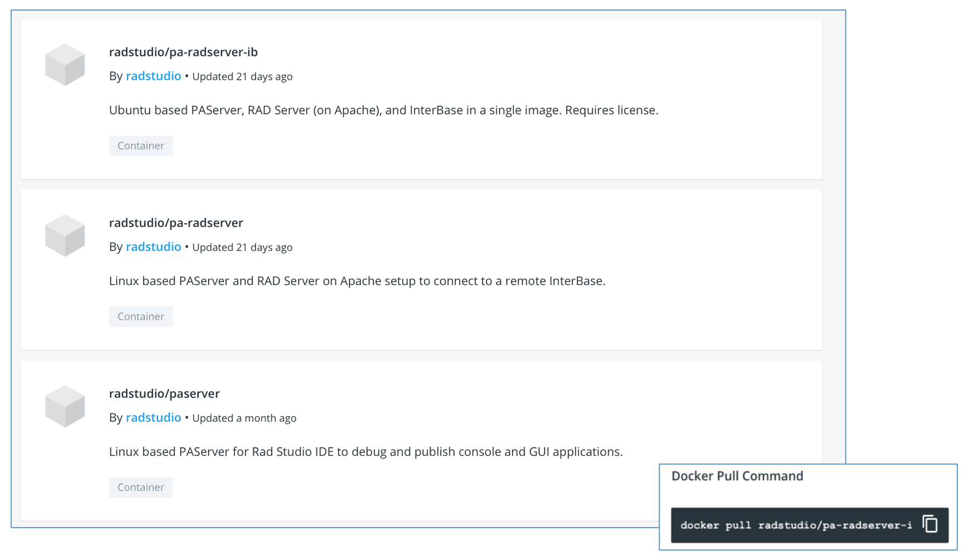
Task: Click the Container tag on pa-radserver-ib
Action: click(141, 146)
